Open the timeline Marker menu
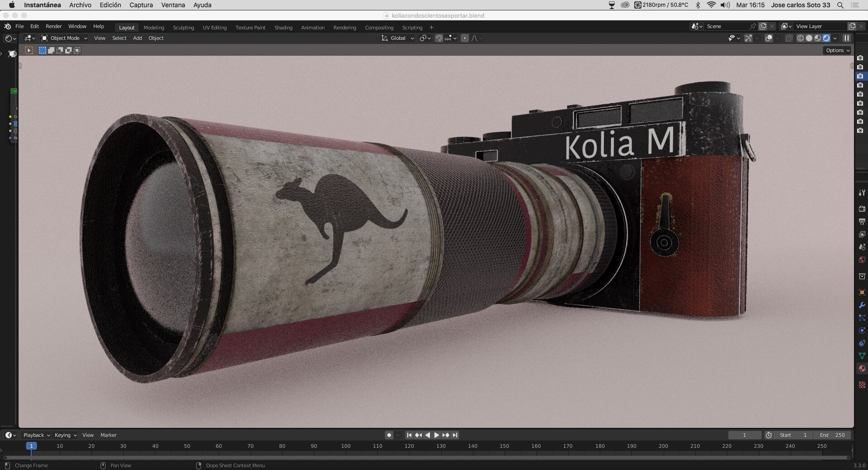The height and width of the screenshot is (470, 868). click(108, 435)
